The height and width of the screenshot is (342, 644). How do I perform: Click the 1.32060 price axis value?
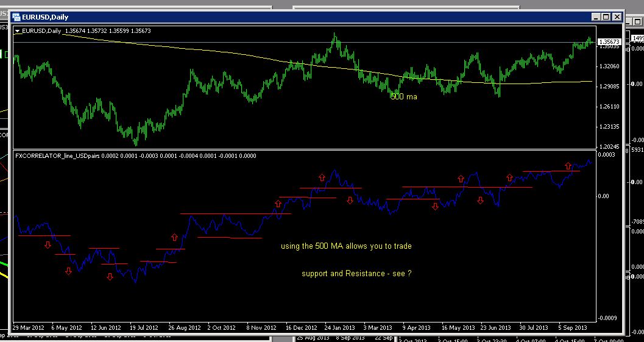click(609, 66)
